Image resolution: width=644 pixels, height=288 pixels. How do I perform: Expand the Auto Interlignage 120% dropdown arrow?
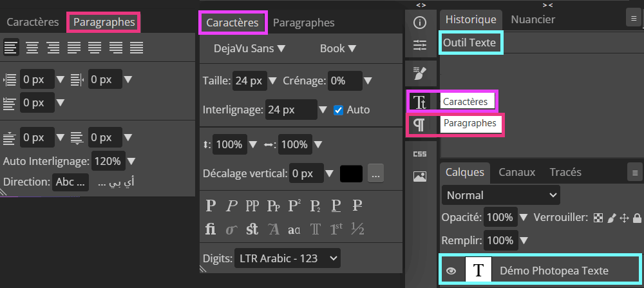pos(131,161)
